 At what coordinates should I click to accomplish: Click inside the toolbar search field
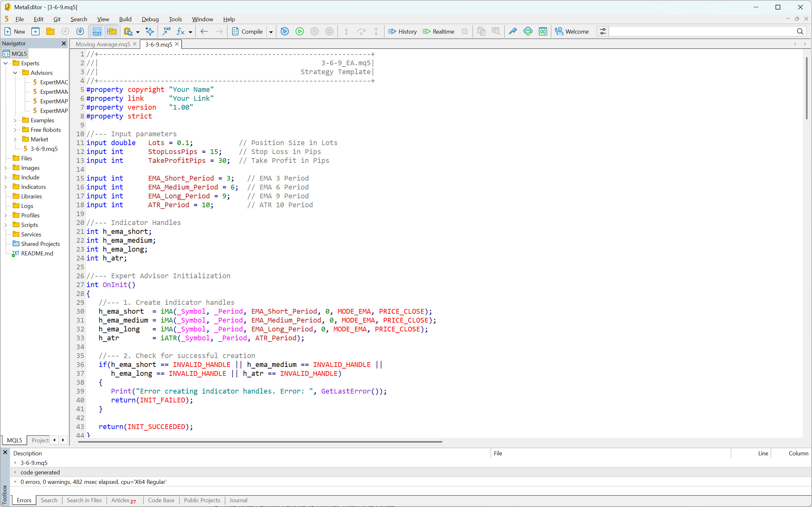click(x=701, y=31)
